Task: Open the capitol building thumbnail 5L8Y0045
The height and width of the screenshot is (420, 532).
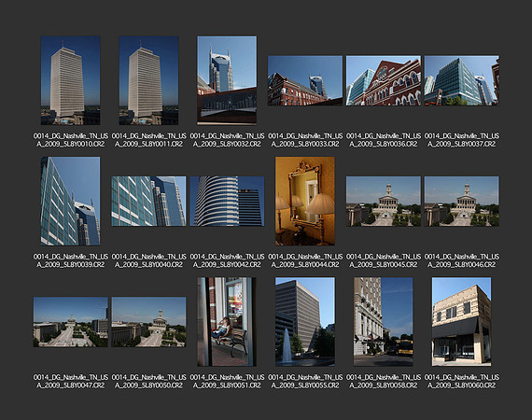Action: point(384,202)
